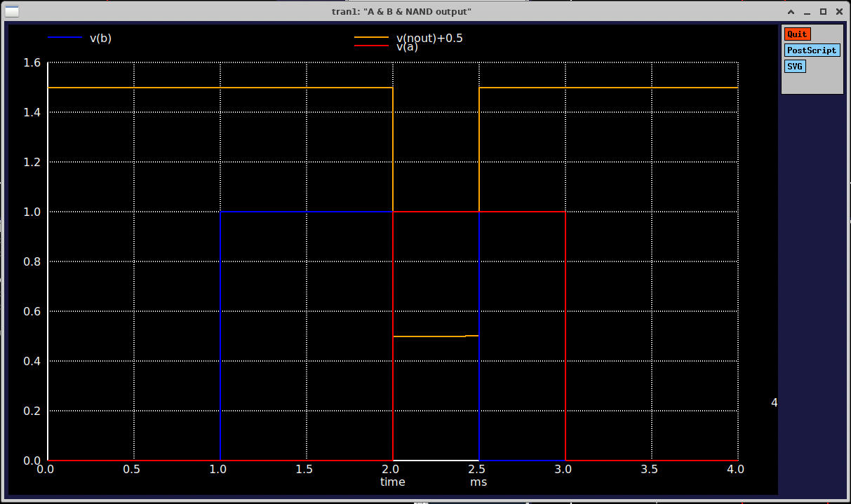Save the waveform as SVG
The height and width of the screenshot is (504, 851).
tap(794, 66)
